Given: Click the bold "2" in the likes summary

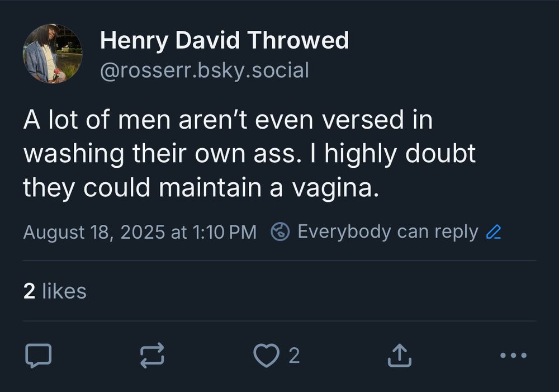Looking at the screenshot, I should (29, 291).
